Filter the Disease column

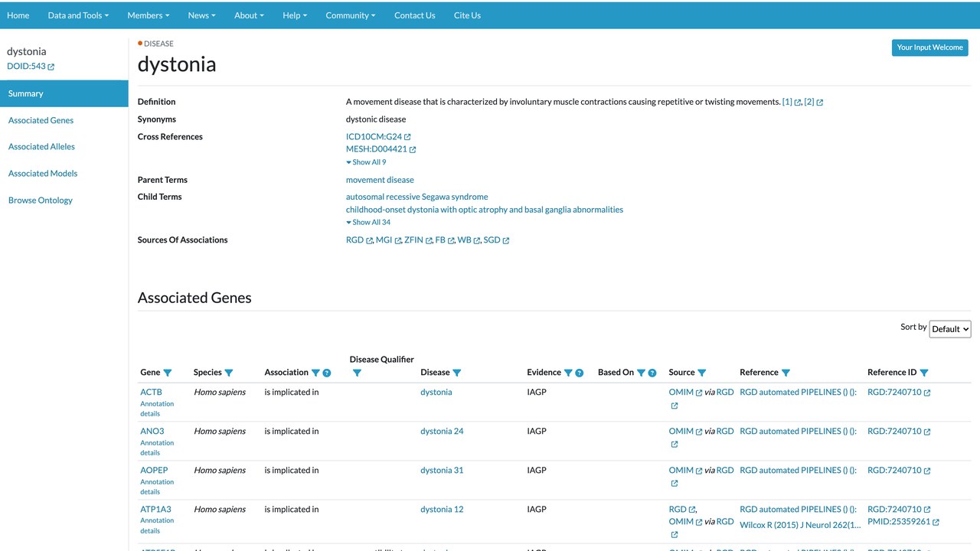click(457, 373)
